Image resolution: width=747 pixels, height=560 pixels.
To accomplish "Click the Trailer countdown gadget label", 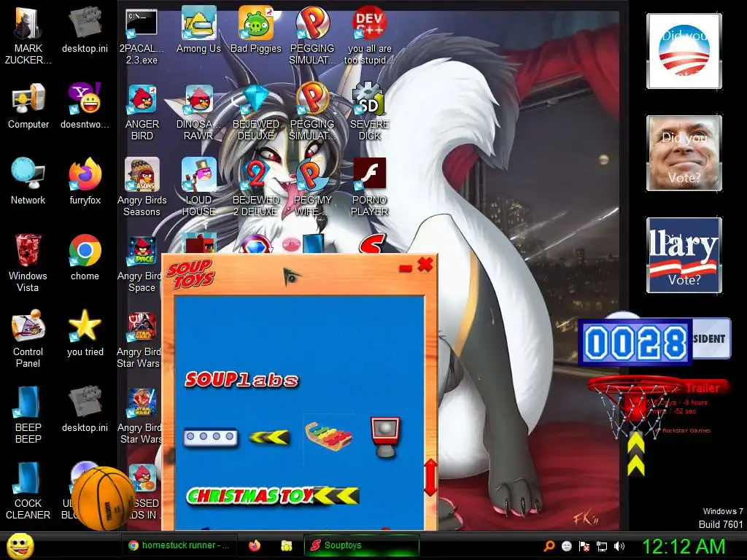I will 703,388.
